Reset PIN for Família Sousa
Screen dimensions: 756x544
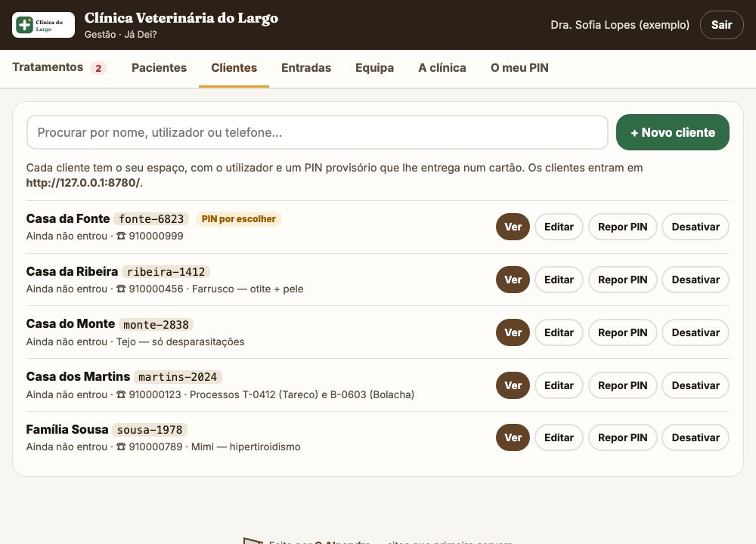[x=622, y=437]
